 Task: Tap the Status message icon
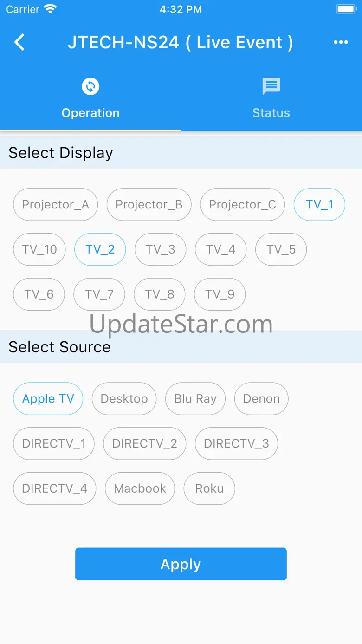(271, 86)
